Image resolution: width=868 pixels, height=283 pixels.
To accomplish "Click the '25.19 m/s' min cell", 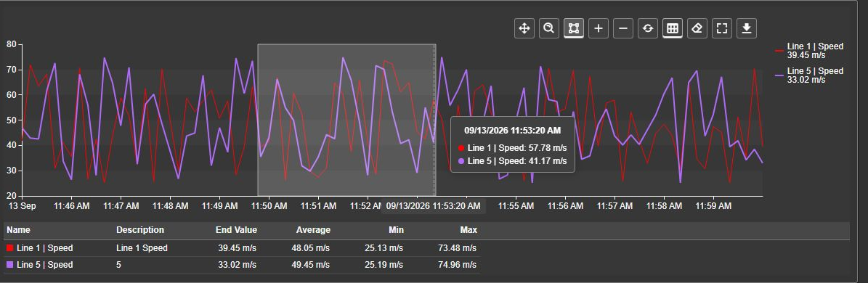I will pos(384,265).
